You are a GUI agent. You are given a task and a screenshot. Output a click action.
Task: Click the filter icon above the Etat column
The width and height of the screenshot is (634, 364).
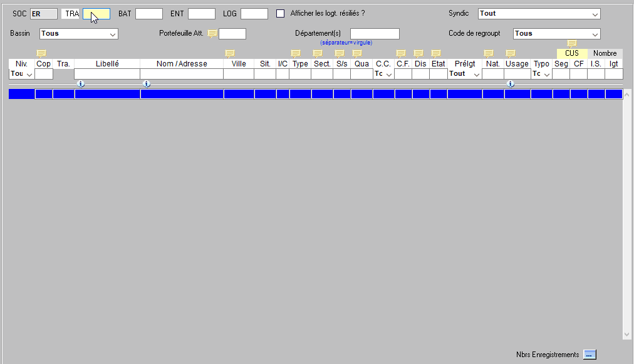pos(436,53)
